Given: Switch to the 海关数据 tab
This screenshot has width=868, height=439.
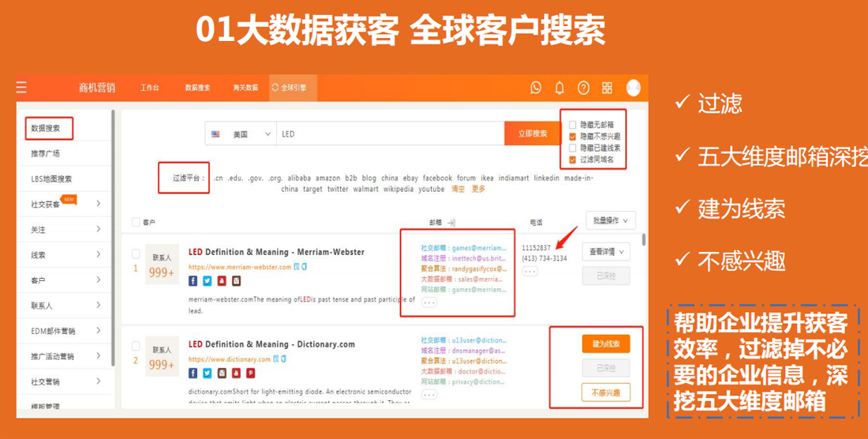Looking at the screenshot, I should point(245,88).
